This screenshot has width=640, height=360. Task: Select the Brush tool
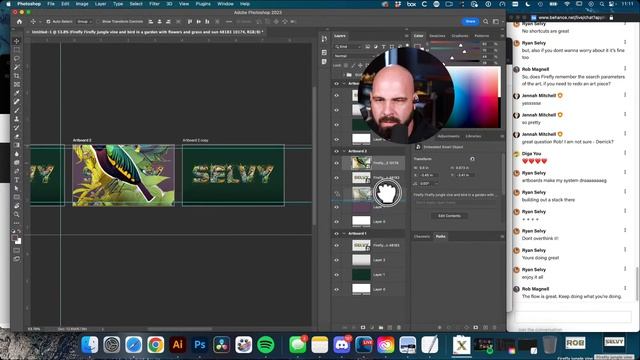tap(17, 110)
